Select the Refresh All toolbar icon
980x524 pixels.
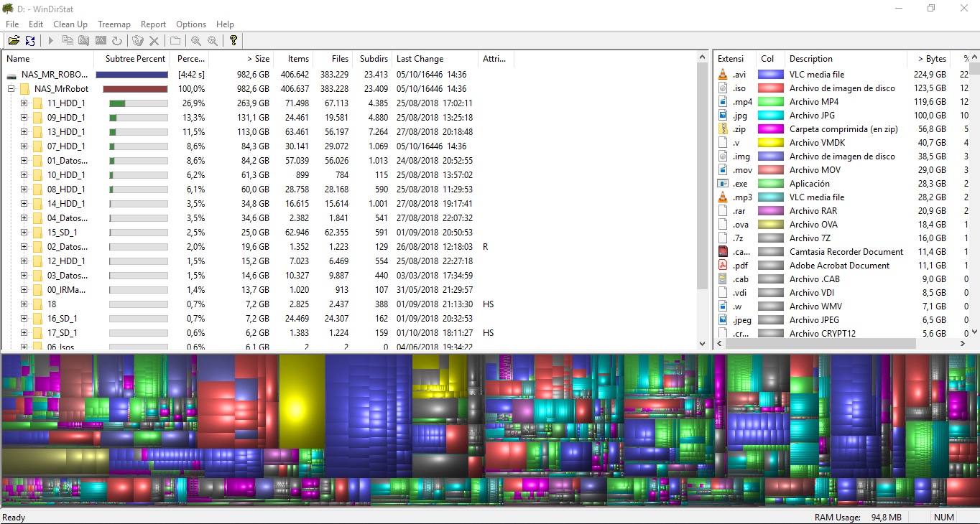[x=30, y=41]
